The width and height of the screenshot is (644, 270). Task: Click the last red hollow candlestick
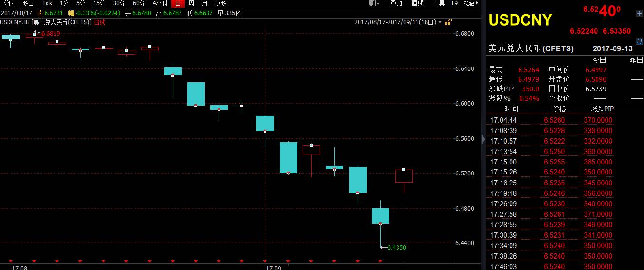pos(404,176)
